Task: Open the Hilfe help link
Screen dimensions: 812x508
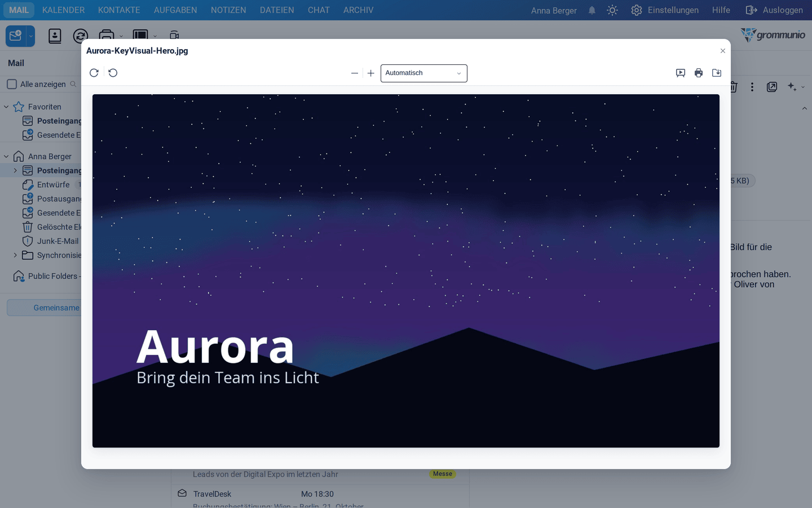Action: coord(721,10)
